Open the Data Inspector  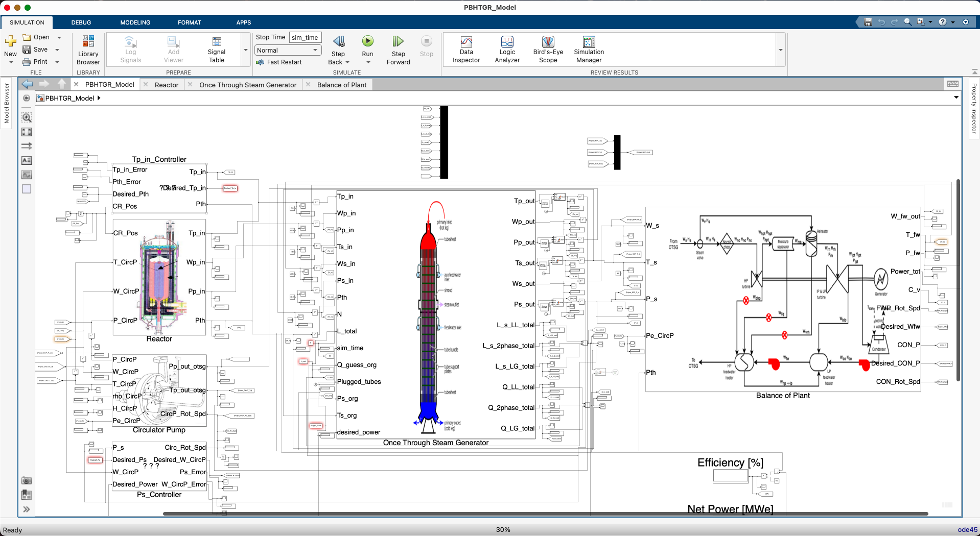click(466, 48)
